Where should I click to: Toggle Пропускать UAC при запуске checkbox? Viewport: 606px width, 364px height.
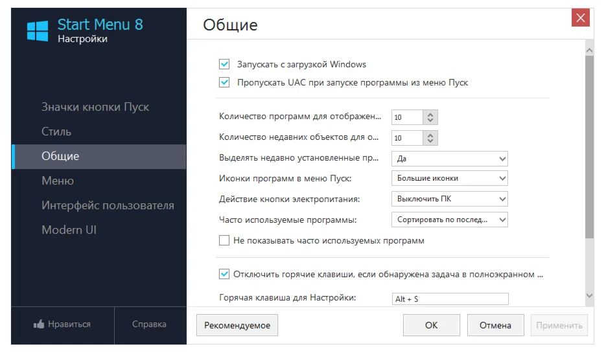click(x=224, y=82)
